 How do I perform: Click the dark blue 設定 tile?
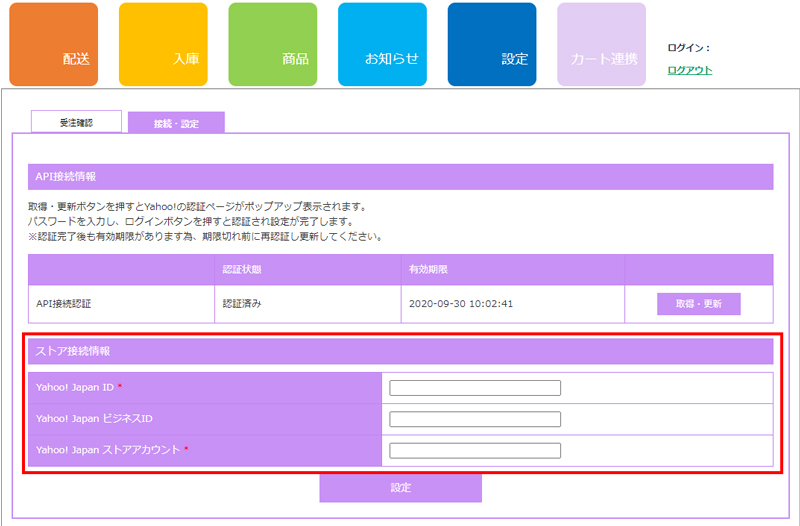click(492, 45)
